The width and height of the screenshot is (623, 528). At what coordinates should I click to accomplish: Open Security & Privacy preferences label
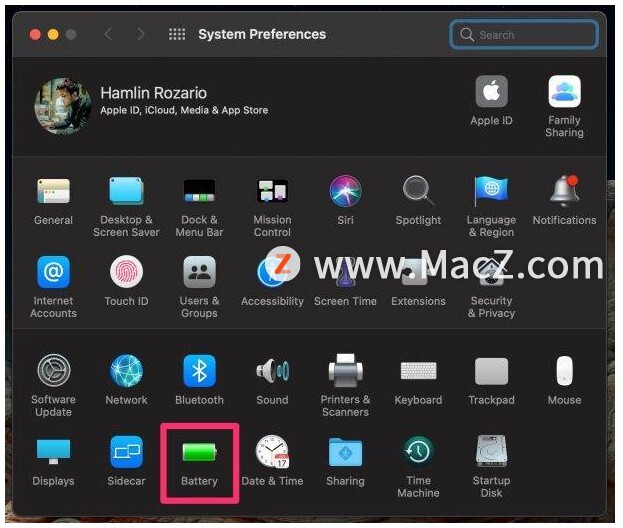491,307
